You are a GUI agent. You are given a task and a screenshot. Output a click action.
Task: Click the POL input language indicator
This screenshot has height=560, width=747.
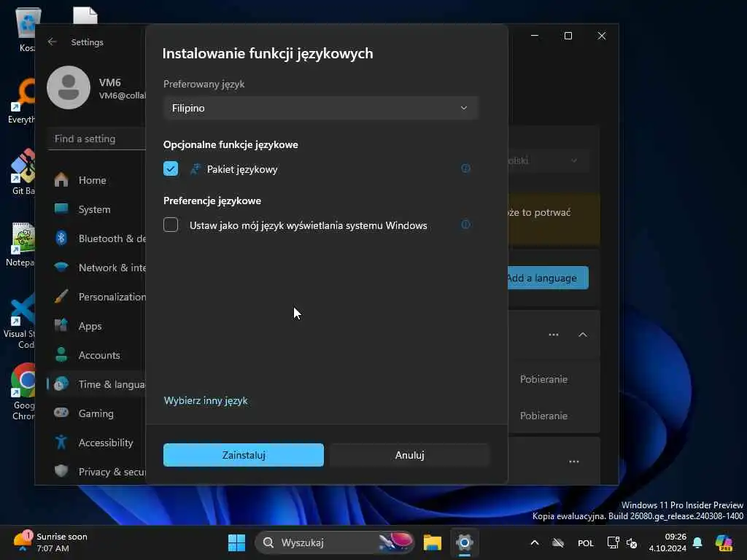tap(586, 542)
